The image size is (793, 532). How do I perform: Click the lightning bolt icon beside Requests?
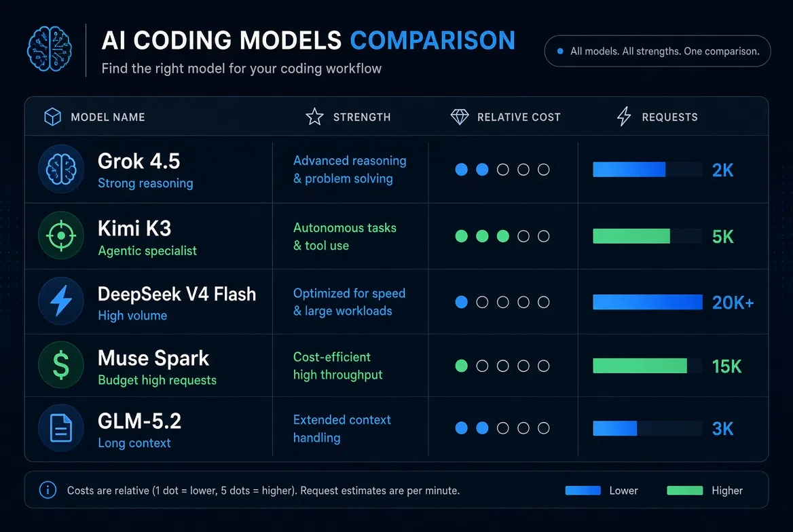624,116
